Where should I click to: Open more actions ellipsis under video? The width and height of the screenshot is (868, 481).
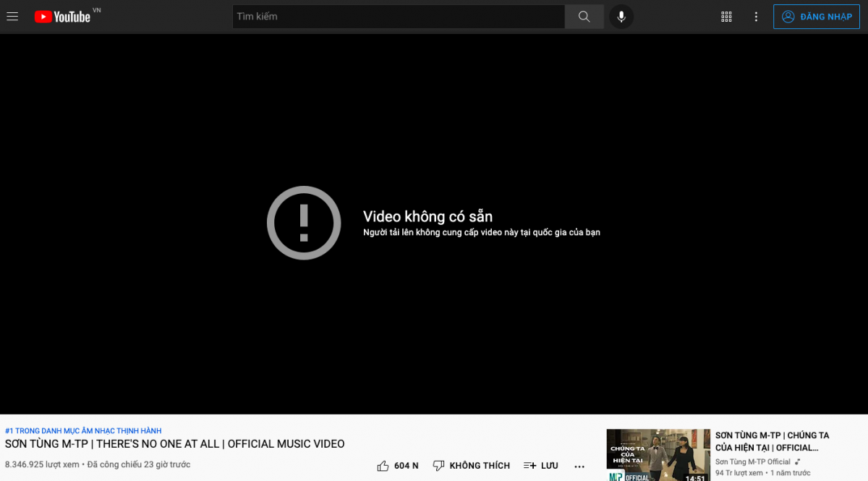pyautogui.click(x=579, y=467)
